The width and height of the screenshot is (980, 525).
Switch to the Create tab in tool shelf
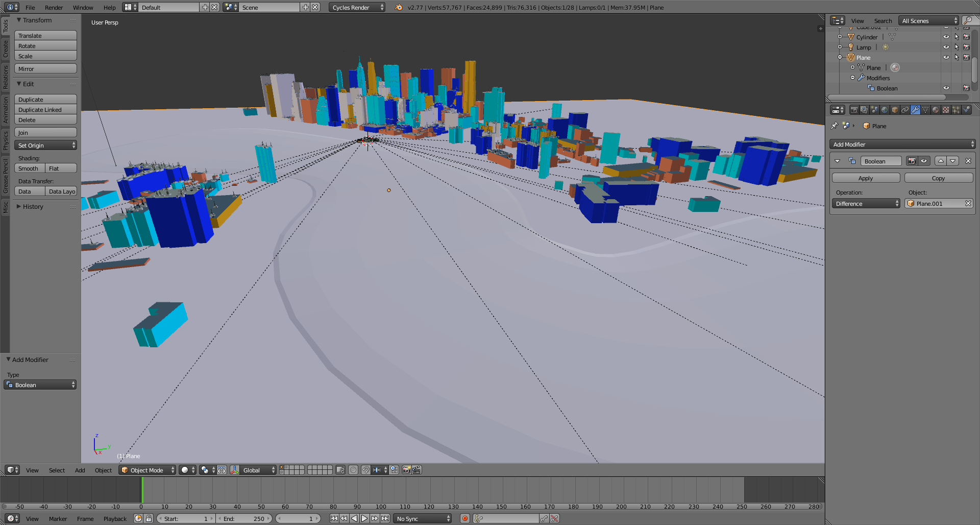[x=6, y=49]
